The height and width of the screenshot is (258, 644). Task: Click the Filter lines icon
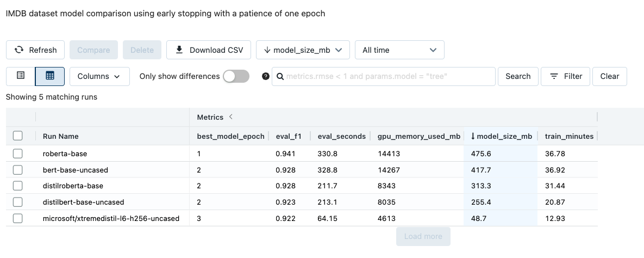tap(554, 76)
